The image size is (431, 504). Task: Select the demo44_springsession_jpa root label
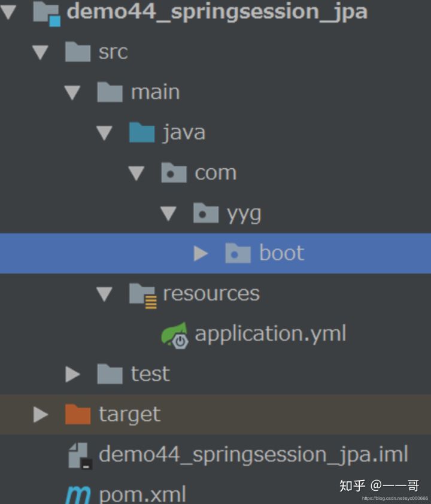click(217, 12)
